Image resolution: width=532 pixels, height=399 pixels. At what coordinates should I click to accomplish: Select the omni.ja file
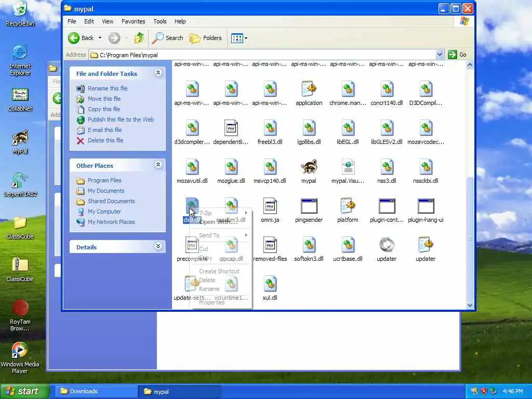[x=270, y=210]
